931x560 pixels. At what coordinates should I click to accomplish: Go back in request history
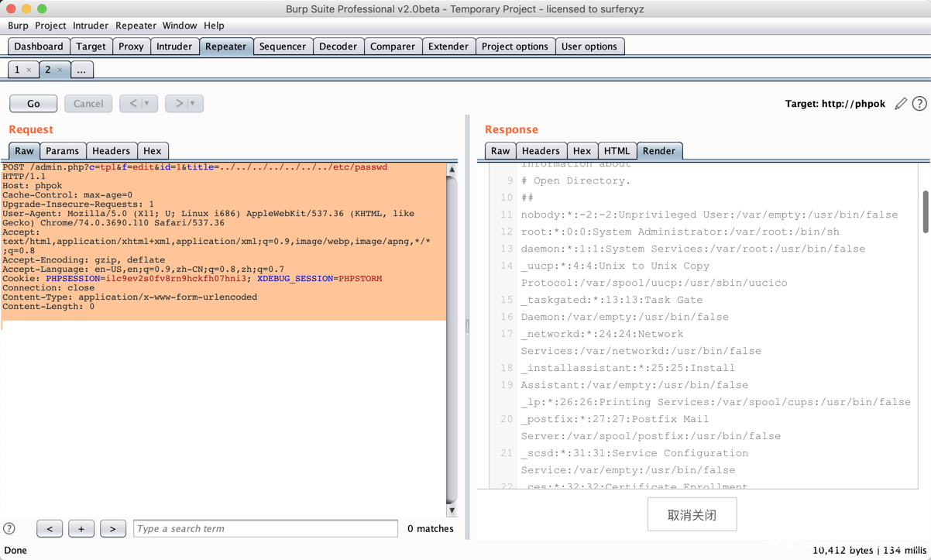coord(132,104)
